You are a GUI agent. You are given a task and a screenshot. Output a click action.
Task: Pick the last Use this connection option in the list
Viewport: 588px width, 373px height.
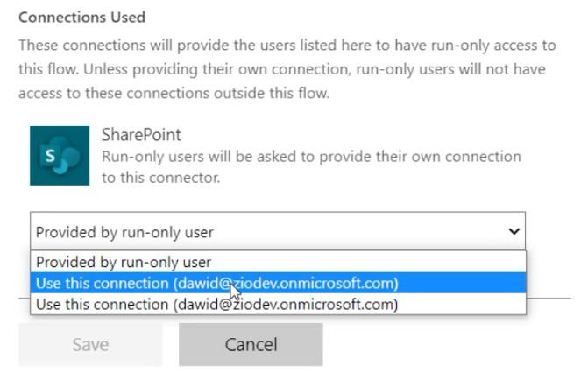click(x=278, y=304)
